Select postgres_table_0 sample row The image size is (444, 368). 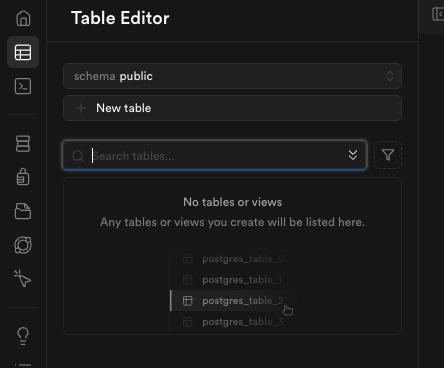(x=233, y=259)
